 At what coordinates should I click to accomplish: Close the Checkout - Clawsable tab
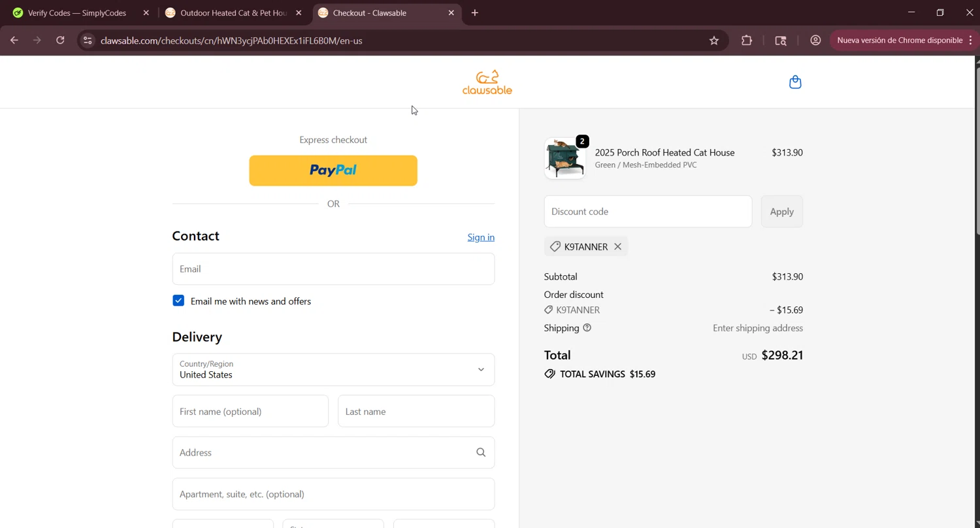[451, 13]
